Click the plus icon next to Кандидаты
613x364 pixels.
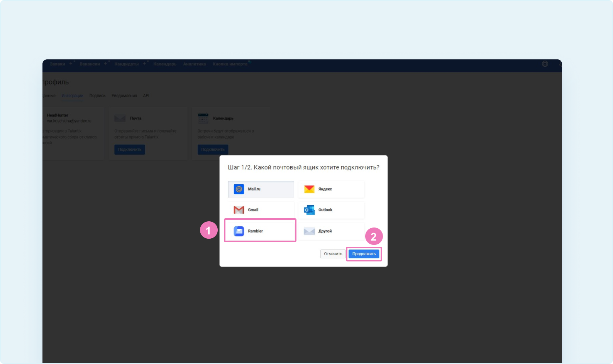pyautogui.click(x=144, y=63)
